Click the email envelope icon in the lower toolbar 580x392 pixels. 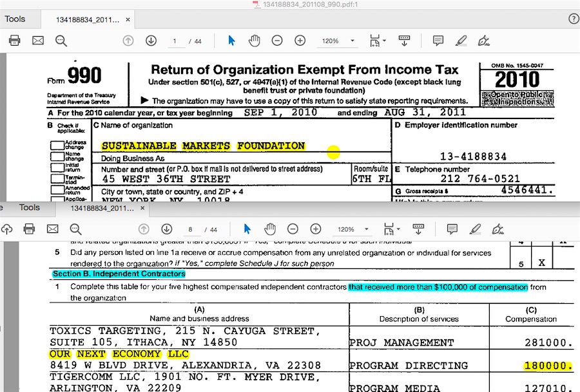pos(53,229)
